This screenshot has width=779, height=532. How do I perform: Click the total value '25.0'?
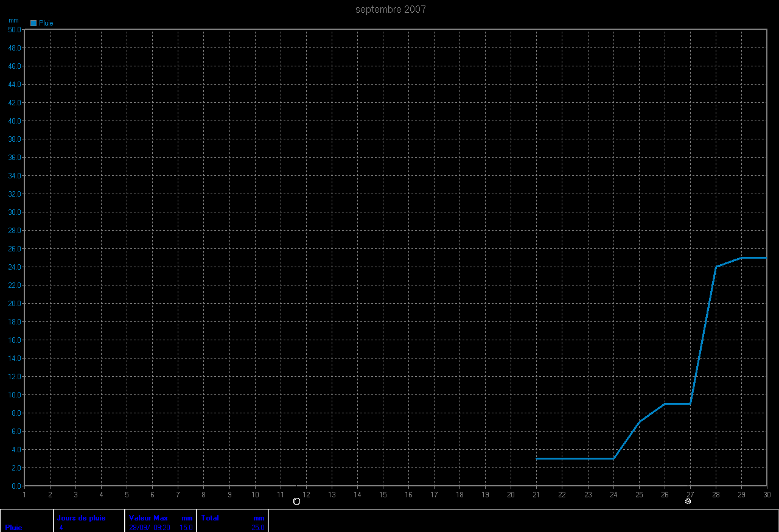click(x=258, y=528)
